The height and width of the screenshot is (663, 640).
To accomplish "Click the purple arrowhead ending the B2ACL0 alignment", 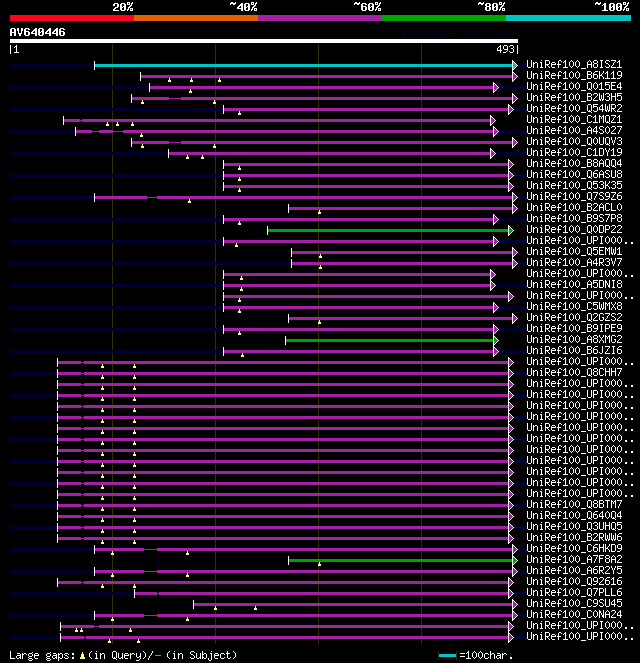I will point(515,208).
